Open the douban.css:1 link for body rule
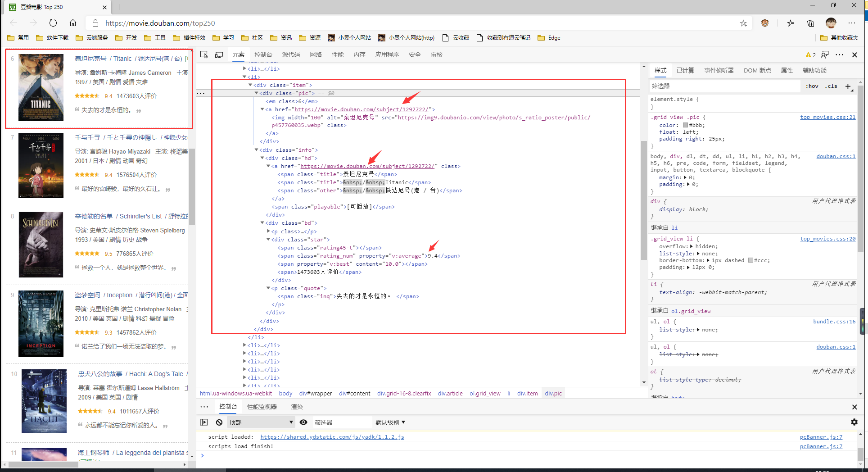This screenshot has height=472, width=868. pyautogui.click(x=836, y=156)
